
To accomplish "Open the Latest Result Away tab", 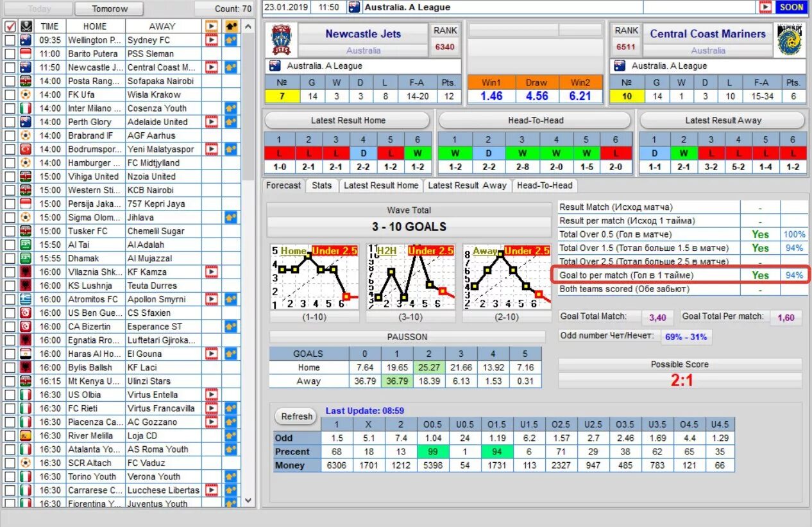I will [x=467, y=185].
